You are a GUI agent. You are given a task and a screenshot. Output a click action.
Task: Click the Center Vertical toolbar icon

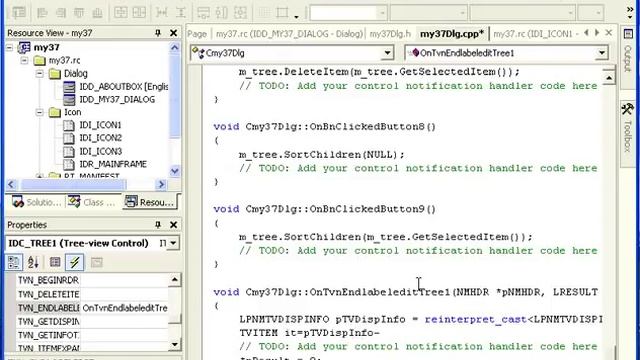[x=120, y=13]
